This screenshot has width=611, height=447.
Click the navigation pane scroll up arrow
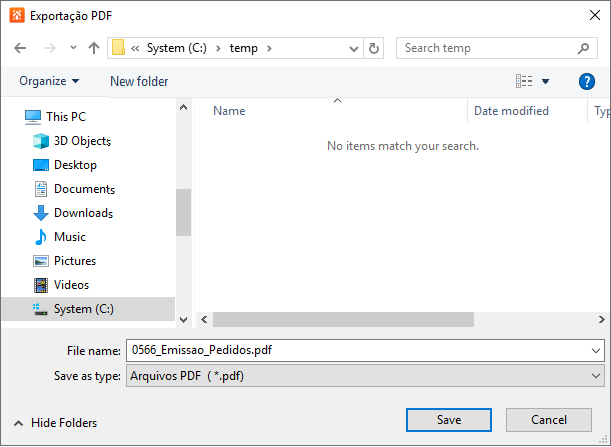[184, 108]
